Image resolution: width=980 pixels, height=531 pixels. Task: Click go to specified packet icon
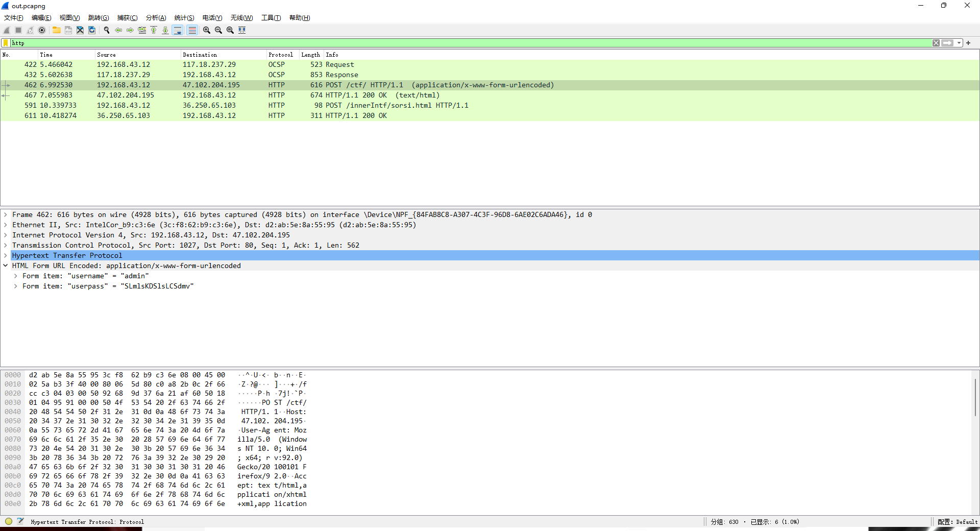tap(142, 30)
